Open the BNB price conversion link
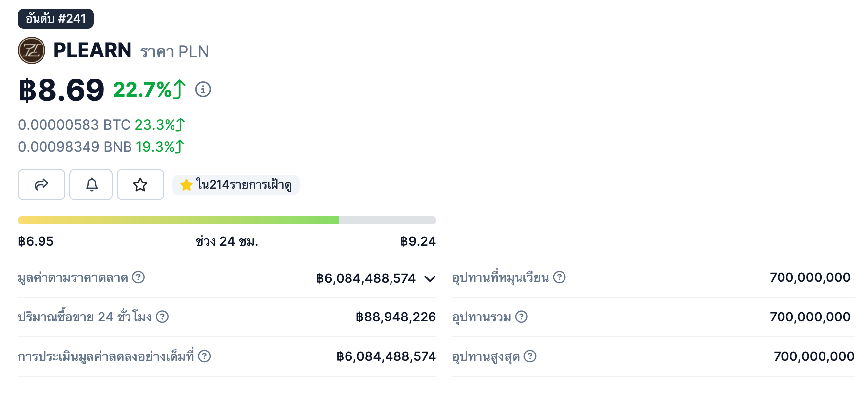 point(74,147)
